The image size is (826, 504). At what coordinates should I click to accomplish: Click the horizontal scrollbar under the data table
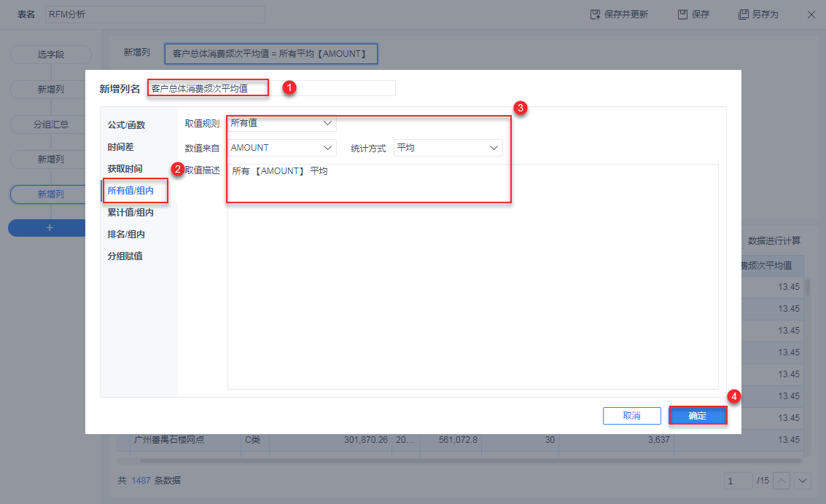pos(470,461)
